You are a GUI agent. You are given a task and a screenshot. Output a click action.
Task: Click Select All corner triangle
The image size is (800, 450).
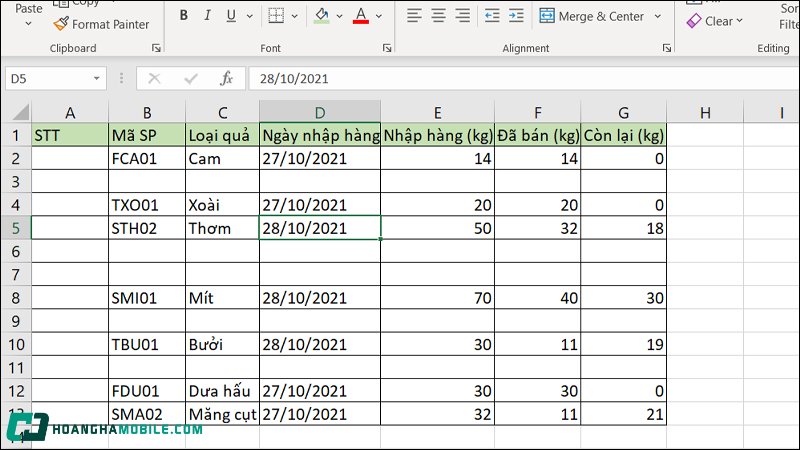(x=20, y=112)
